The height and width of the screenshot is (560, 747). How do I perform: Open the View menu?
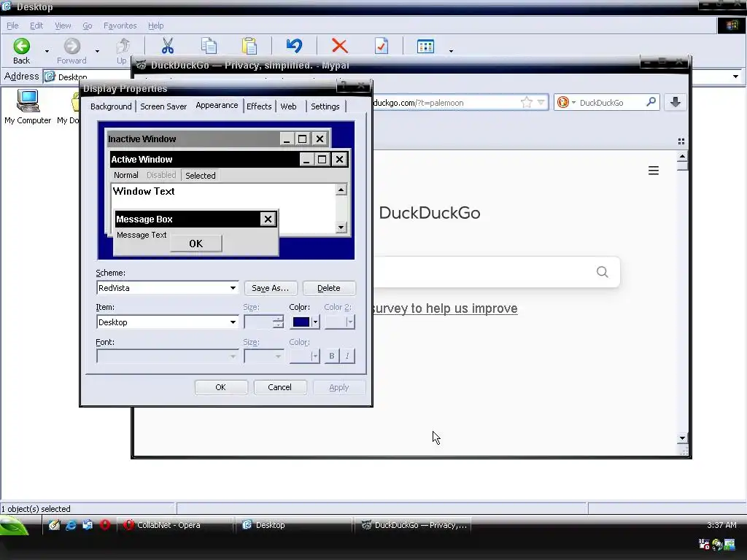(x=63, y=26)
